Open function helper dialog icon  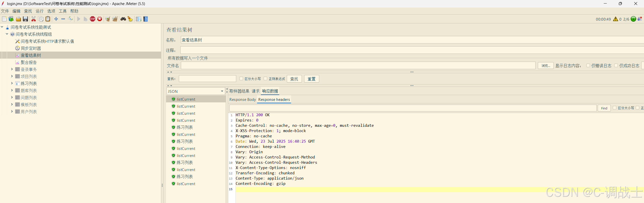[x=138, y=19]
